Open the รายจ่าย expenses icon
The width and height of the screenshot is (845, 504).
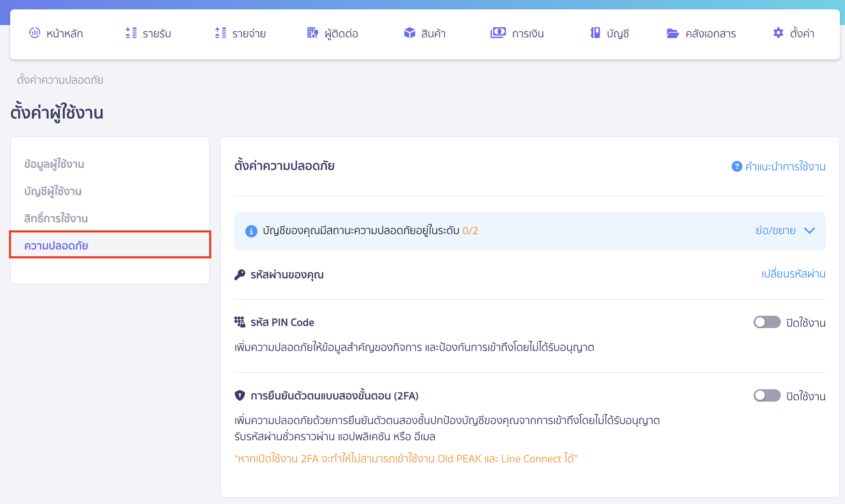pos(220,33)
